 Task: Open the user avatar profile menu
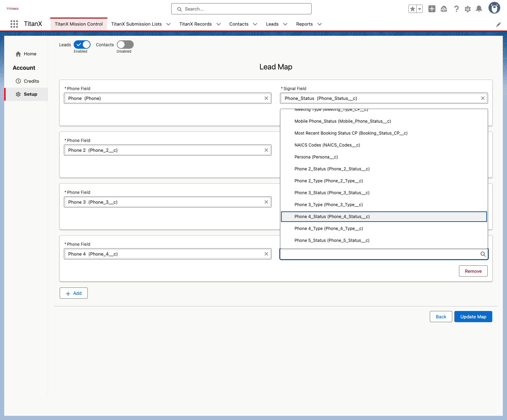(x=494, y=8)
